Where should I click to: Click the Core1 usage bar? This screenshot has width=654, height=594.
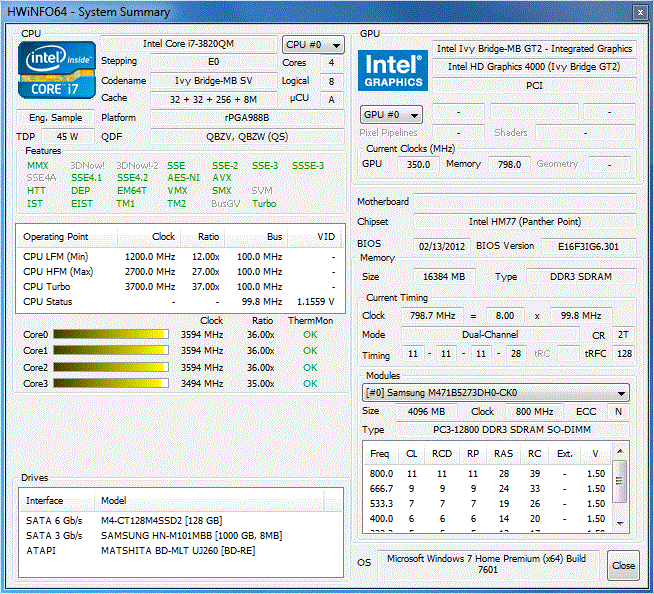(111, 350)
